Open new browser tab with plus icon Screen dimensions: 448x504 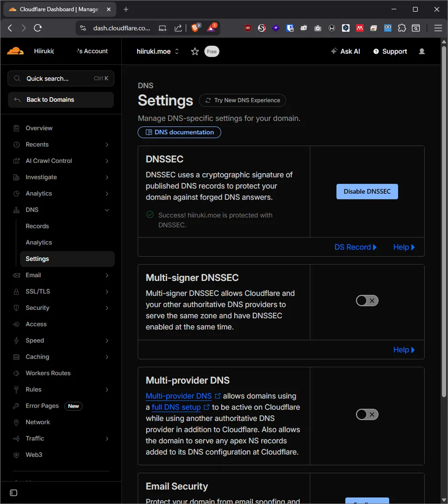126,9
